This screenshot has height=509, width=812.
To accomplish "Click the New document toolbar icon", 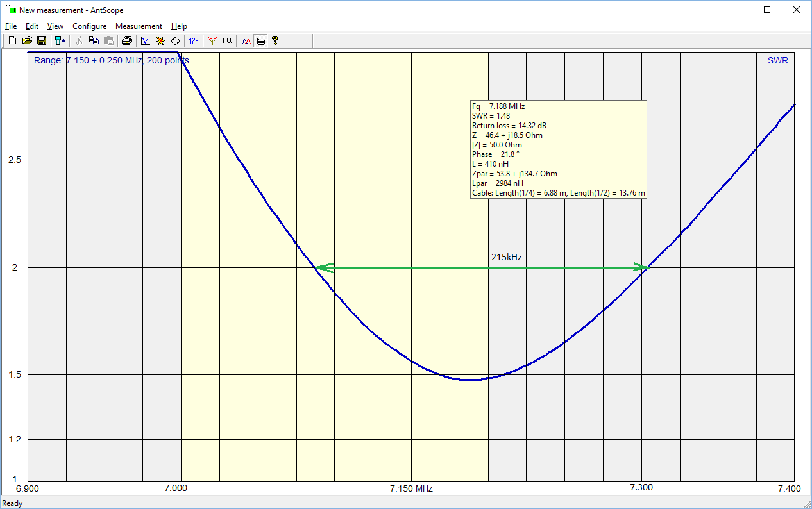I will point(12,41).
